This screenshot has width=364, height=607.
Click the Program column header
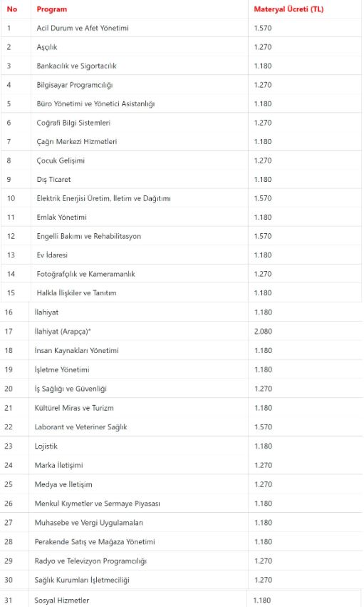pos(52,9)
